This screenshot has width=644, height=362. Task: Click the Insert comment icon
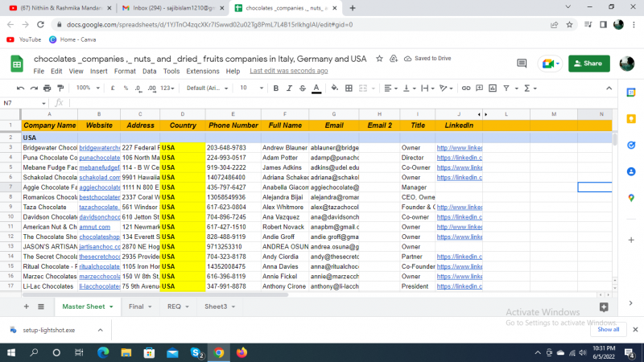(x=479, y=88)
